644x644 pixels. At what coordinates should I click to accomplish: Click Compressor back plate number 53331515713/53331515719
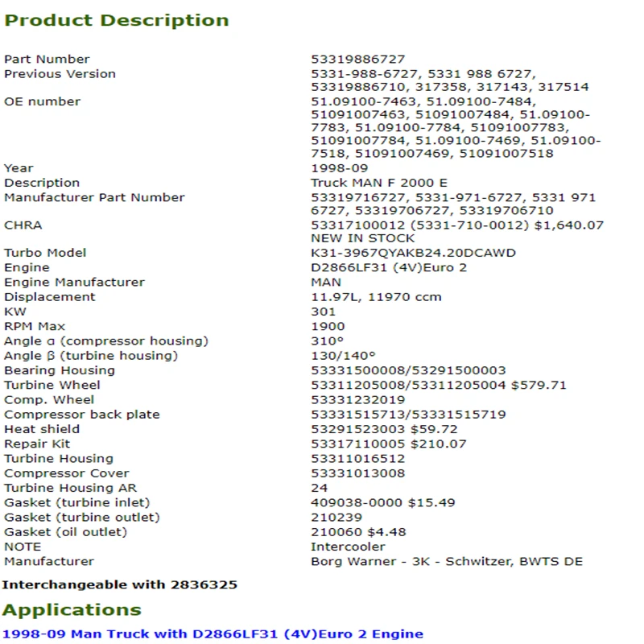point(408,415)
